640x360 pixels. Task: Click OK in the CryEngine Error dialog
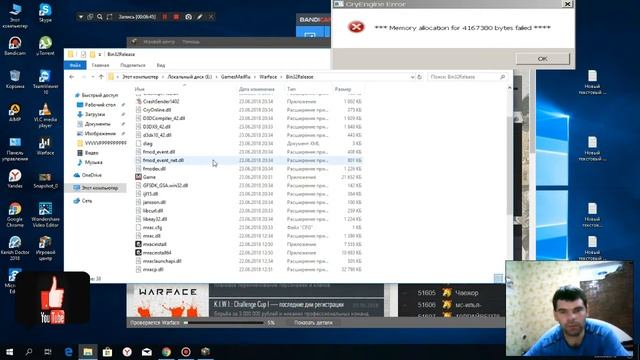coord(542,59)
